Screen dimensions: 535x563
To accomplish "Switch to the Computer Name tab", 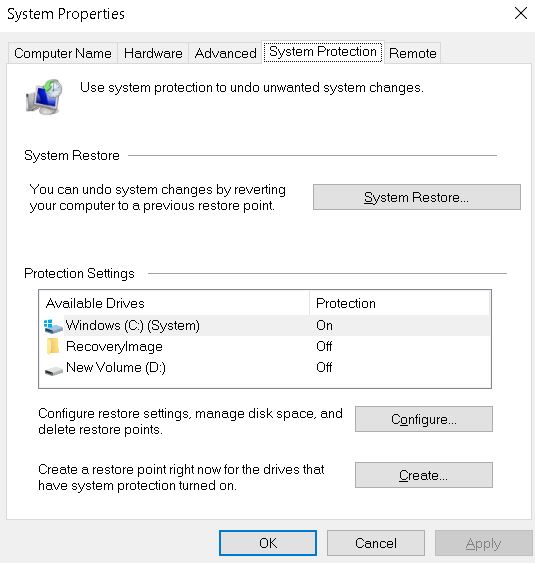I will tap(63, 53).
